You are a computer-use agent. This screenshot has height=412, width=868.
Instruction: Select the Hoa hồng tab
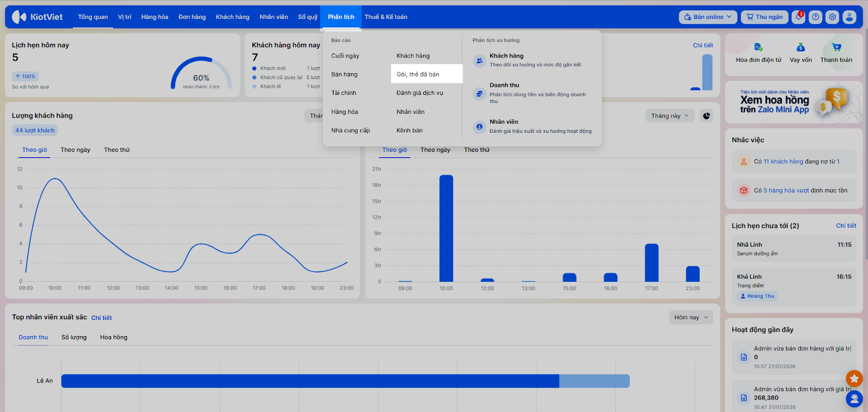coord(113,337)
